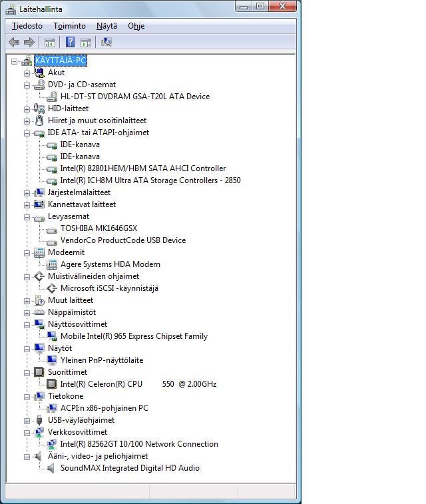This screenshot has height=504, width=426.
Task: Click the battery icon beside Akut
Action: [x=39, y=73]
